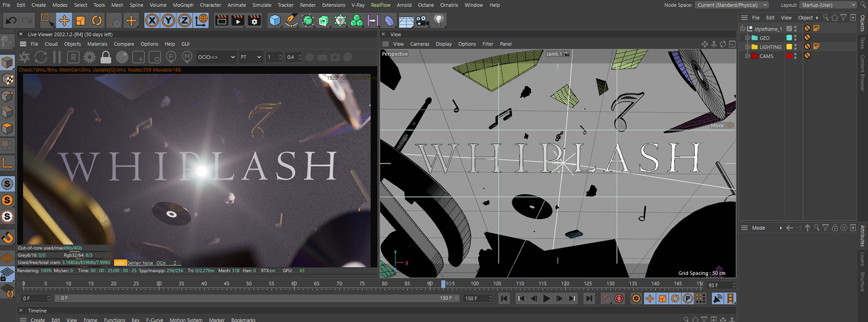868x322 pixels.
Task: Open the Node Space dropdown
Action: (x=732, y=5)
